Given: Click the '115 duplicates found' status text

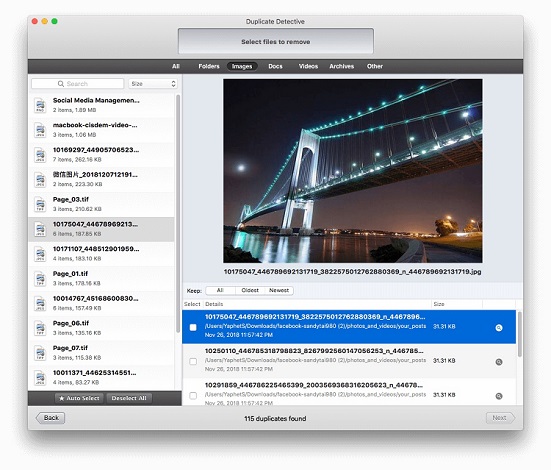Looking at the screenshot, I should 275,418.
